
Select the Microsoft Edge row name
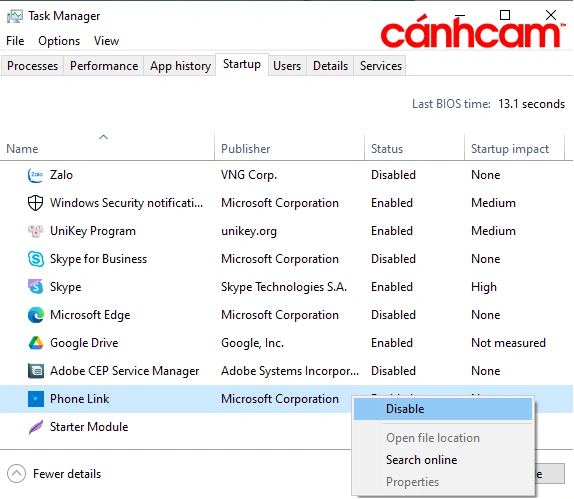tap(90, 315)
